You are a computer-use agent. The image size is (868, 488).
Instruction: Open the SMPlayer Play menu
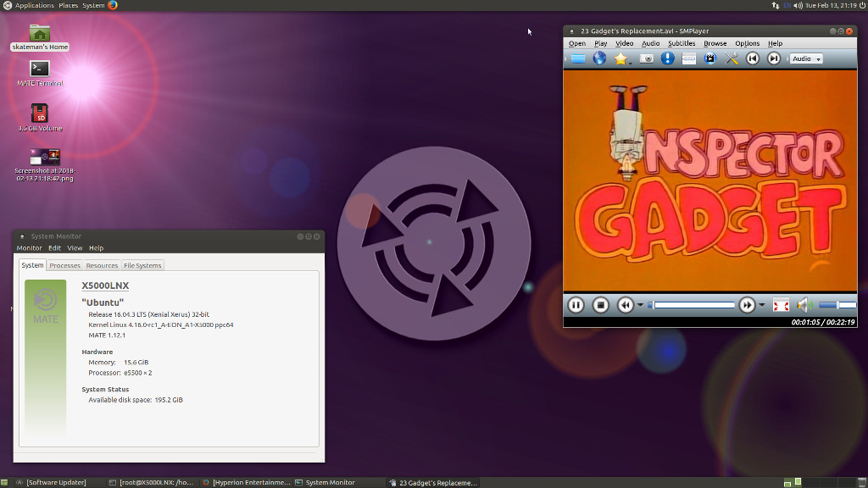601,43
